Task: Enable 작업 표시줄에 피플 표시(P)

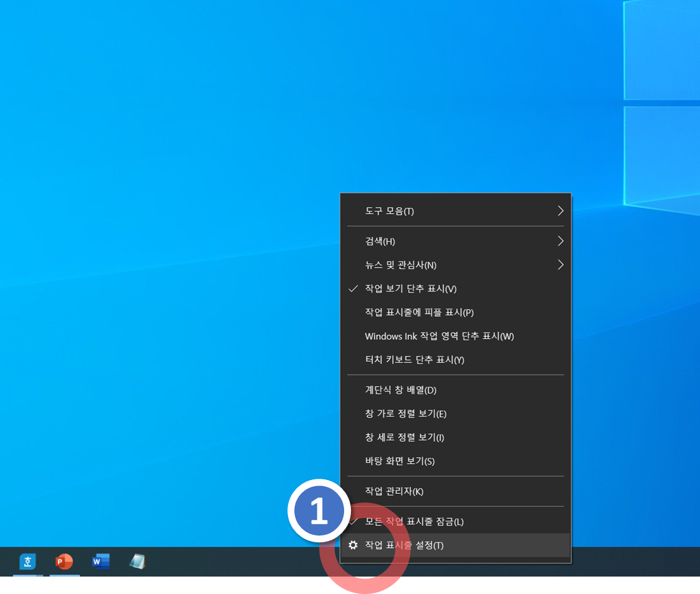Action: (455, 312)
